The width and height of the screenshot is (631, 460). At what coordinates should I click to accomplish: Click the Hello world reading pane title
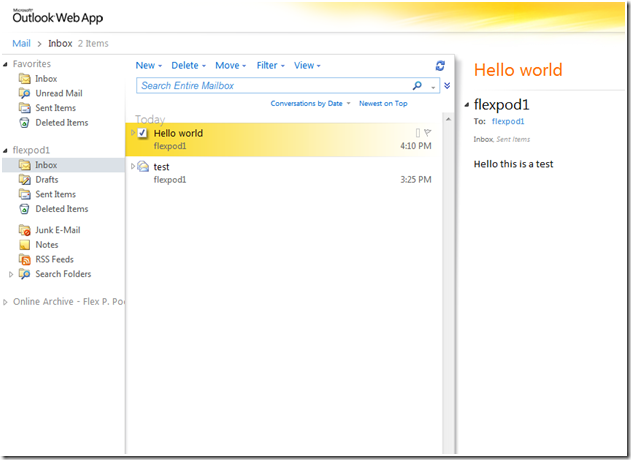pyautogui.click(x=518, y=70)
